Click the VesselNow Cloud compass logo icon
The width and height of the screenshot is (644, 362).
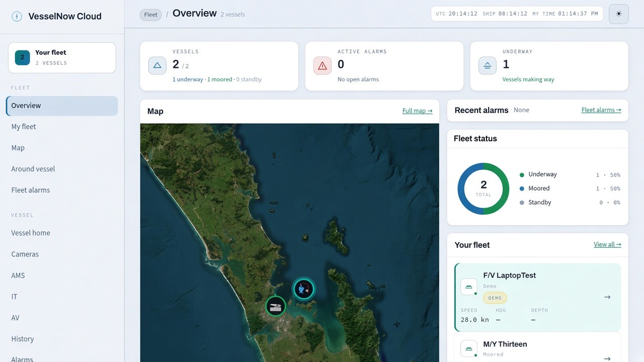click(x=17, y=16)
